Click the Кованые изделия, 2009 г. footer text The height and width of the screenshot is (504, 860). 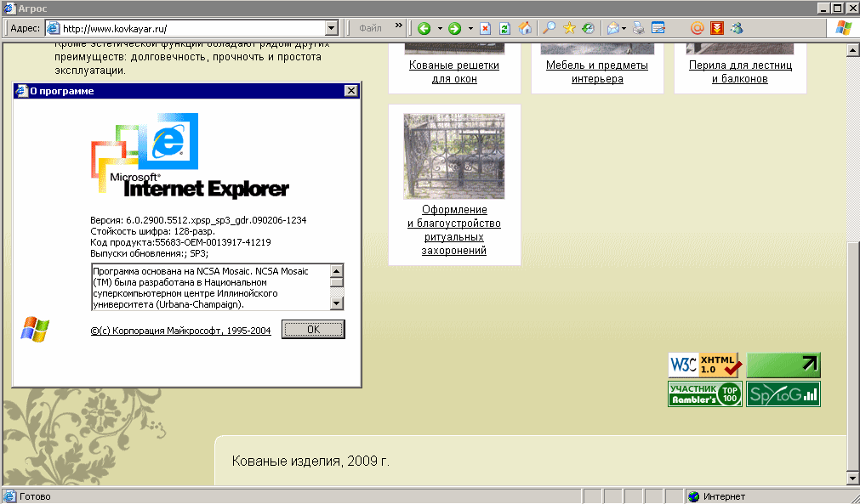coord(310,461)
